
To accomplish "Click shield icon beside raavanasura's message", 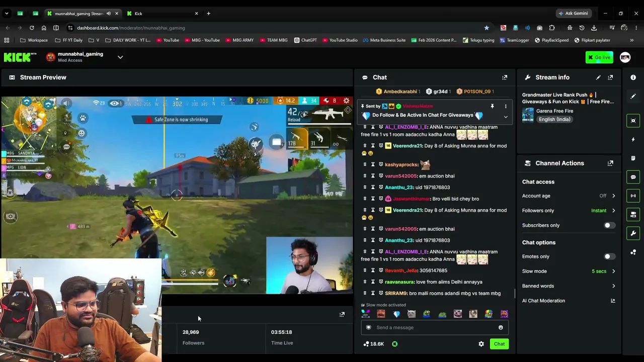I will click(381, 282).
